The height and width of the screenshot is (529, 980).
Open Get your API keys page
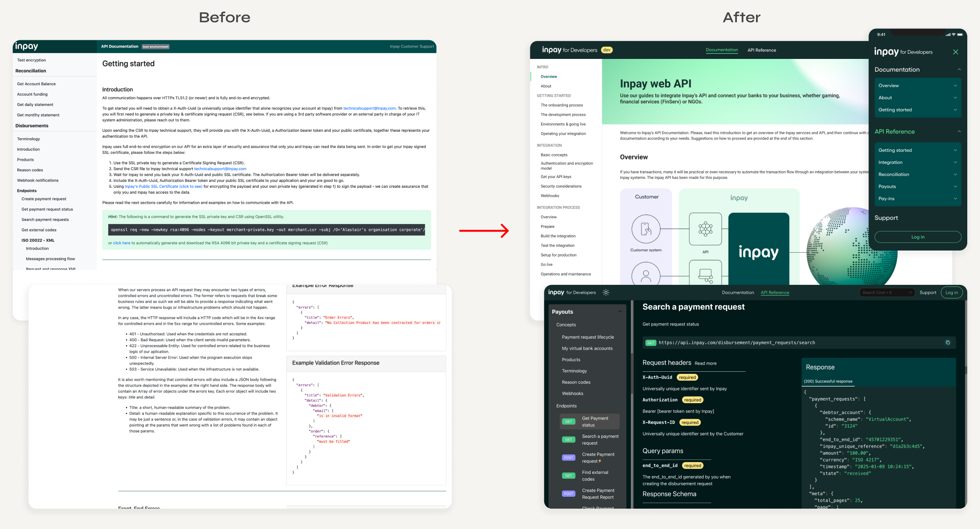point(556,177)
